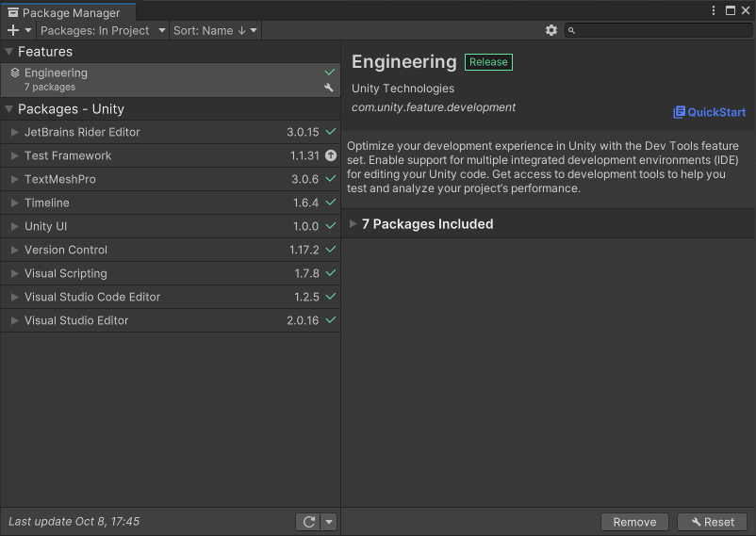Click Visual Studio Code Editor checkmark

(331, 297)
